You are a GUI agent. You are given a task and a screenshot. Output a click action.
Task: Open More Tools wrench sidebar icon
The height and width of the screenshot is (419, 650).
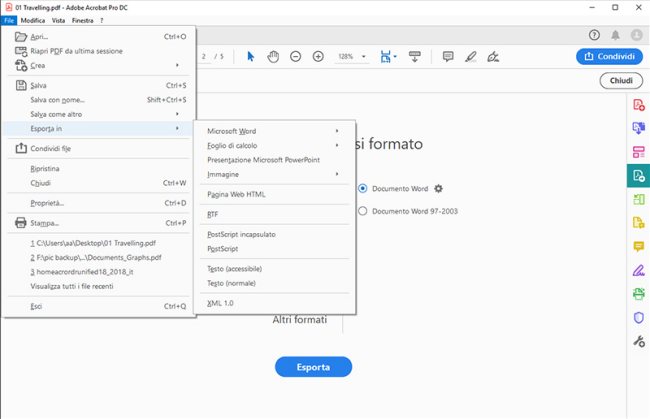coord(638,341)
